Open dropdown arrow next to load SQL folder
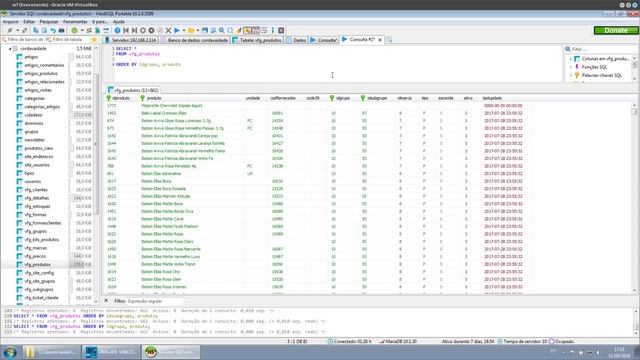This screenshot has height=360, width=640. point(198,31)
